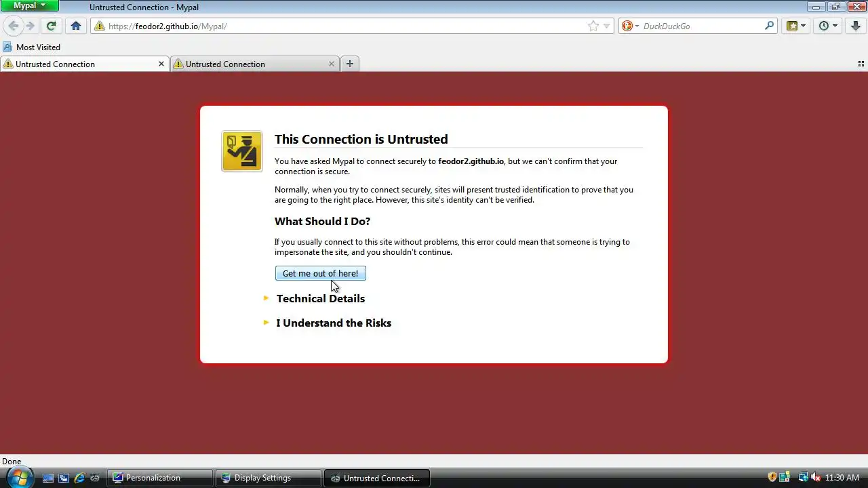Viewport: 868px width, 488px height.
Task: Click the Done status bar text
Action: coord(12,462)
